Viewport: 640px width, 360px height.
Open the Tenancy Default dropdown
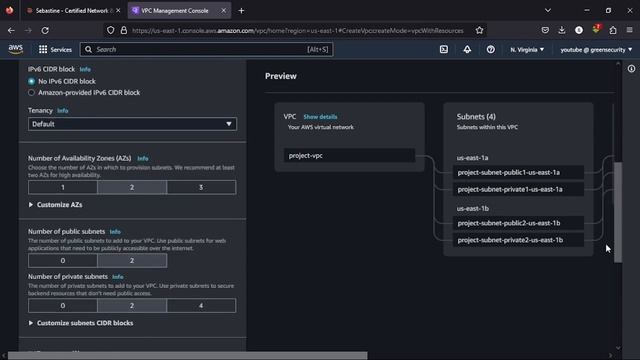[x=132, y=124]
